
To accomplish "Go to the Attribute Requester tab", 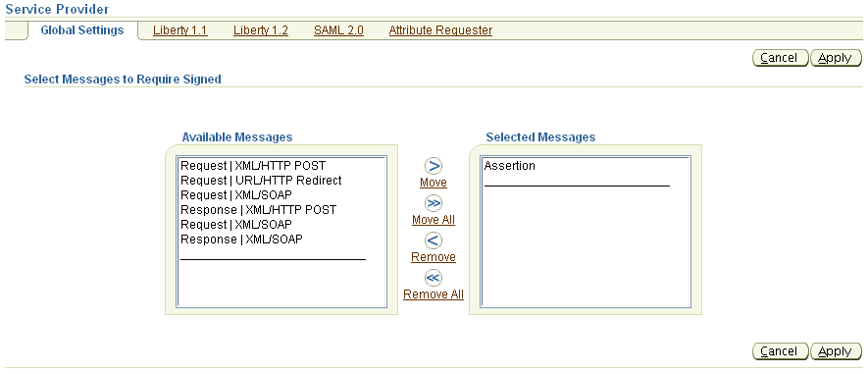I will [x=440, y=30].
